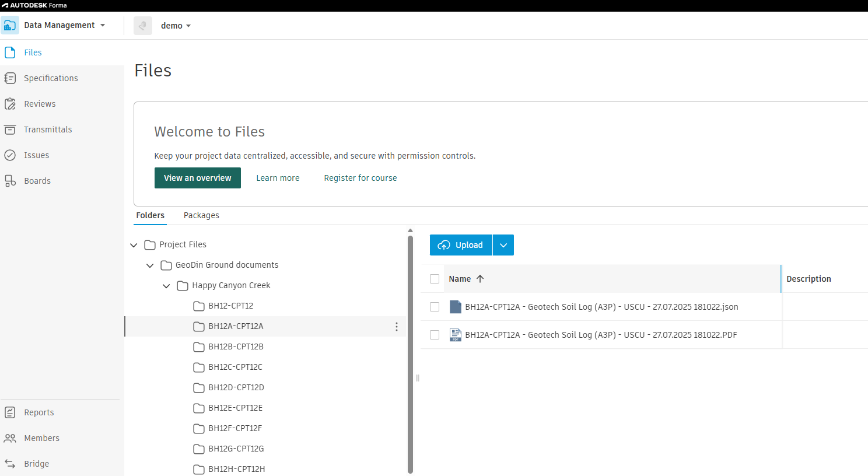Click the Description column header
Screen dimensions: 868x476
[x=808, y=279]
